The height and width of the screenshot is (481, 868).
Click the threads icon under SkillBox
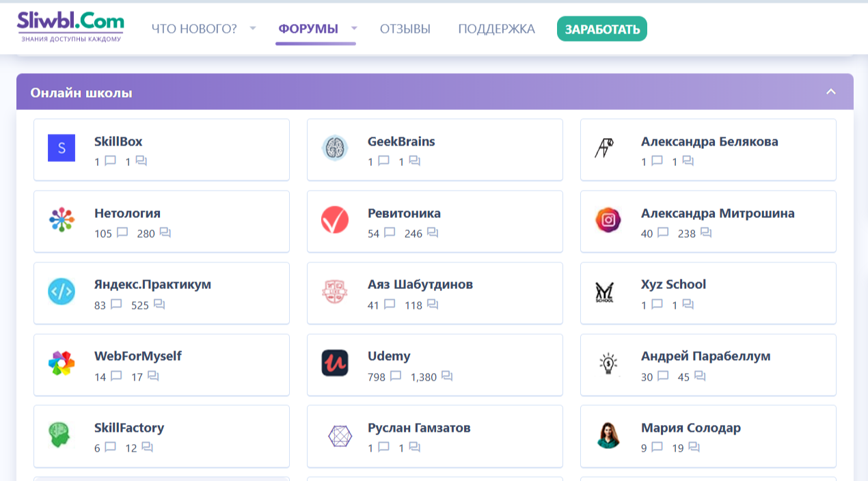point(110,161)
